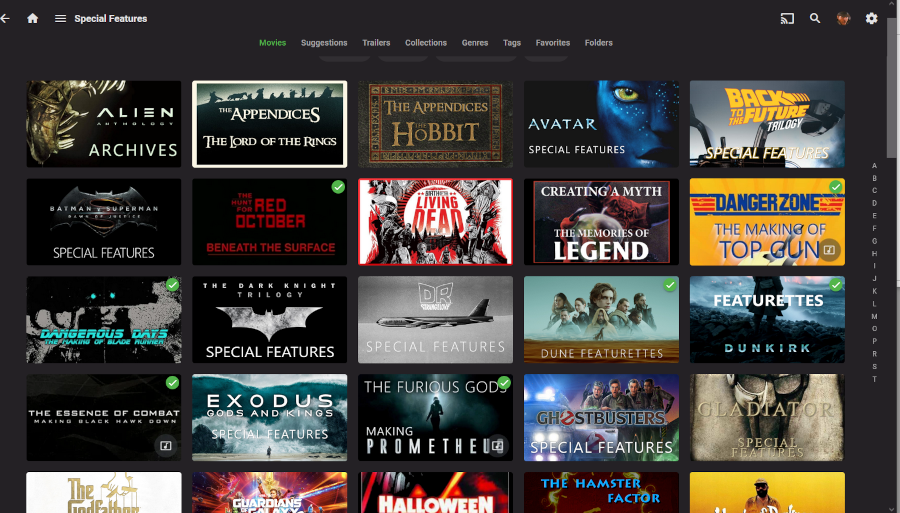Toggle watched check on Dunkirk card
Screen dimensions: 900x513
pos(836,285)
